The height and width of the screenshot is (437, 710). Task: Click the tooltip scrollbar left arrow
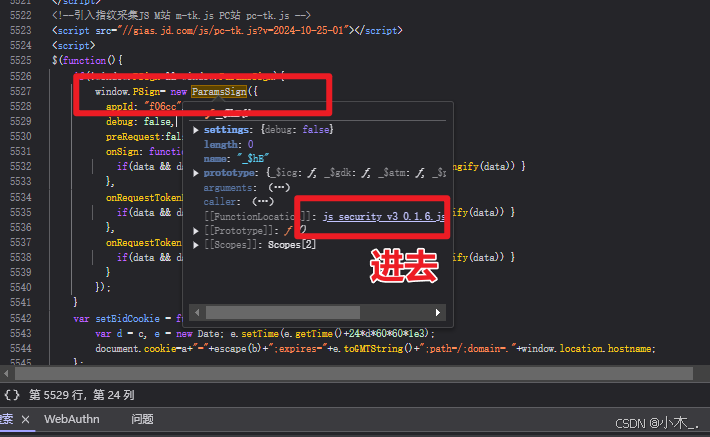197,312
